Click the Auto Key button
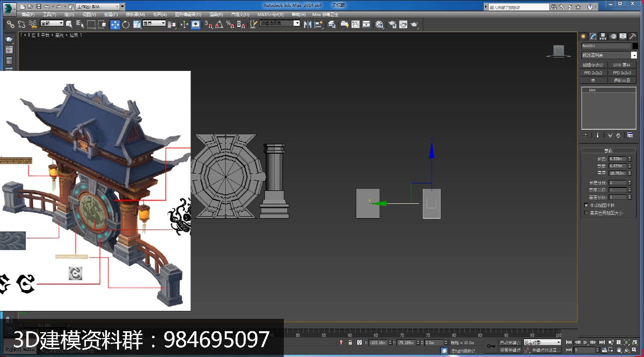The height and width of the screenshot is (357, 644). (510, 343)
